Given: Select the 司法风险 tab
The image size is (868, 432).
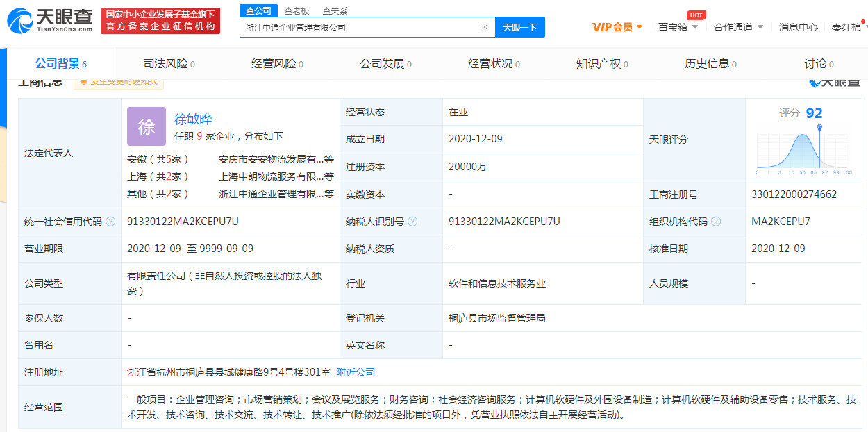Looking at the screenshot, I should coord(169,64).
